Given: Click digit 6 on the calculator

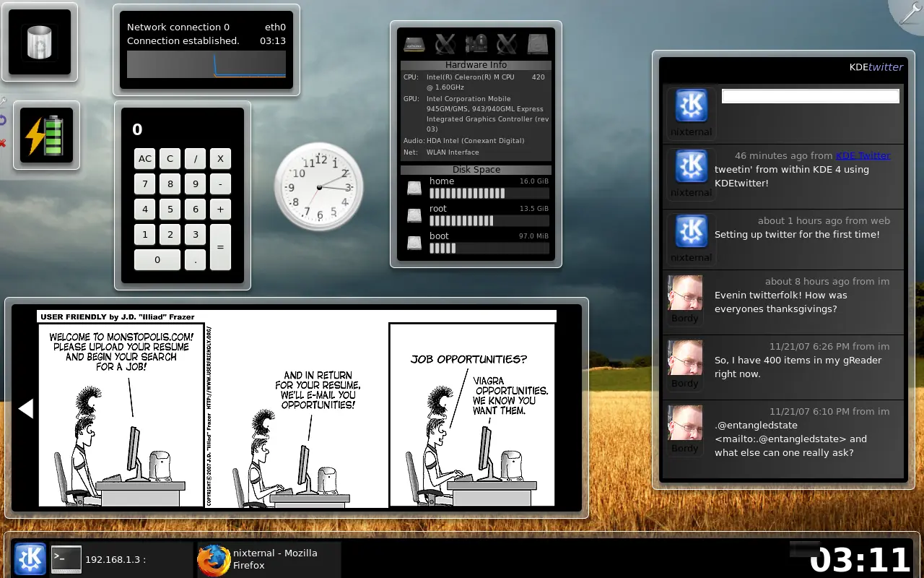Looking at the screenshot, I should click(x=196, y=210).
